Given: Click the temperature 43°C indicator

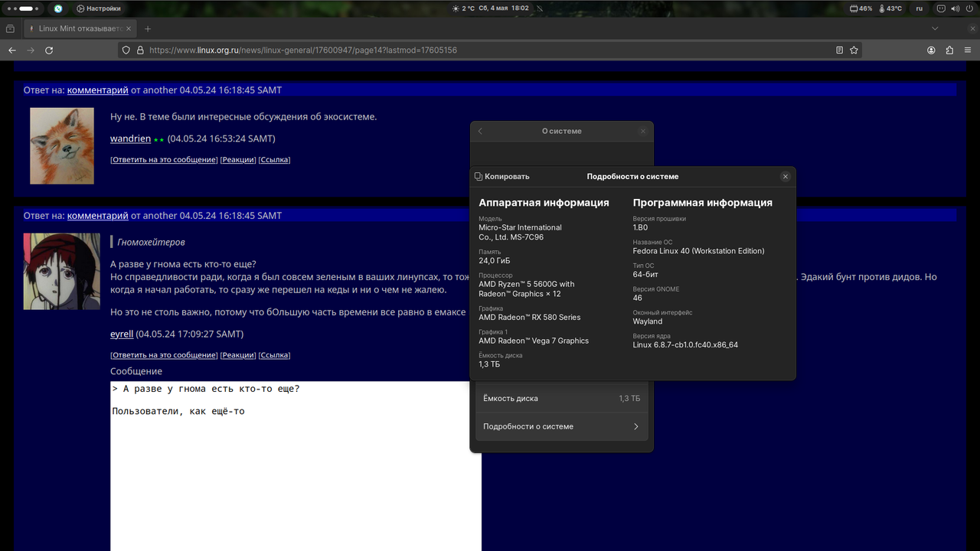Looking at the screenshot, I should pyautogui.click(x=891, y=8).
